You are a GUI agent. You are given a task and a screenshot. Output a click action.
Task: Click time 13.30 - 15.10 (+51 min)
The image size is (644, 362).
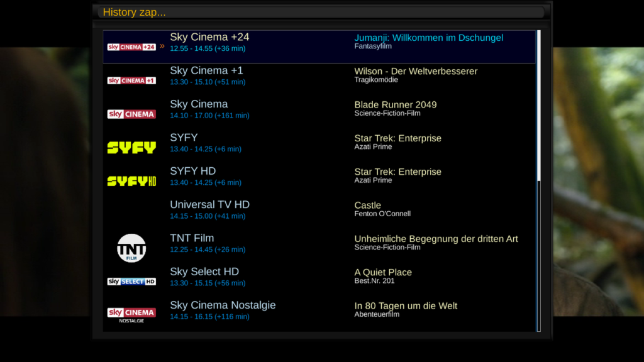(208, 82)
